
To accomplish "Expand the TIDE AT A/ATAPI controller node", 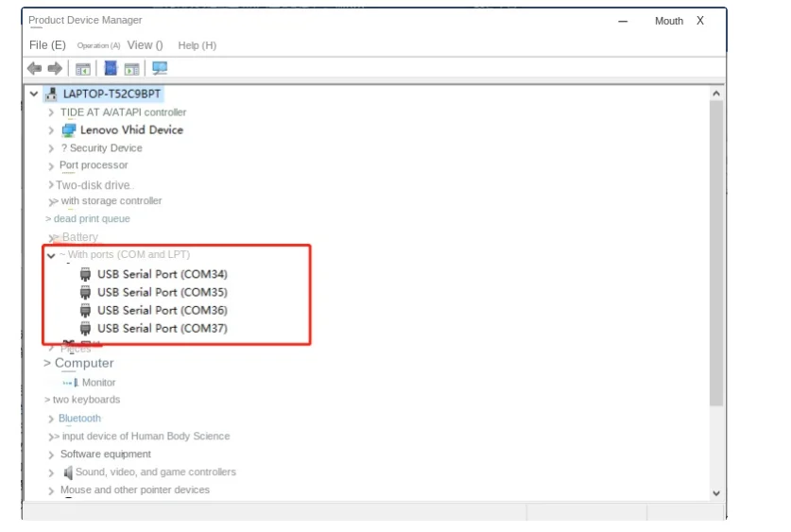I will tap(51, 112).
